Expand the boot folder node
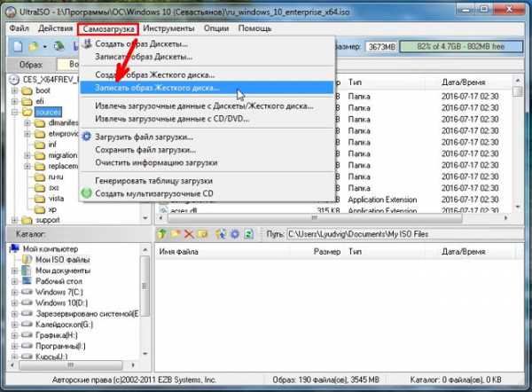Screen dimensions: 532x392 [x=14, y=90]
